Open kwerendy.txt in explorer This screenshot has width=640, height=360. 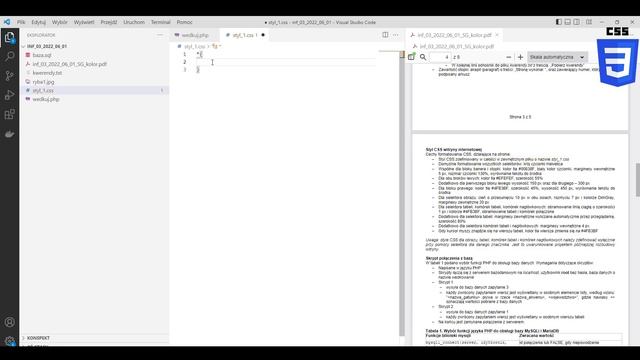(47, 73)
